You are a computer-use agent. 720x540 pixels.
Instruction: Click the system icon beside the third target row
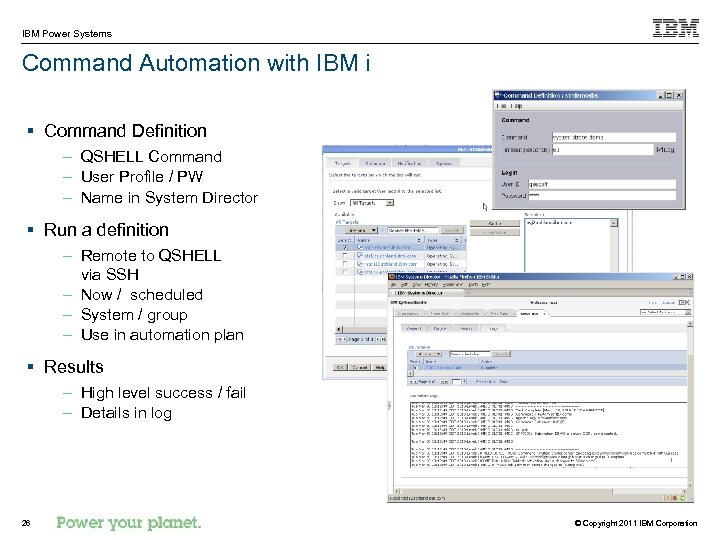tap(360, 264)
